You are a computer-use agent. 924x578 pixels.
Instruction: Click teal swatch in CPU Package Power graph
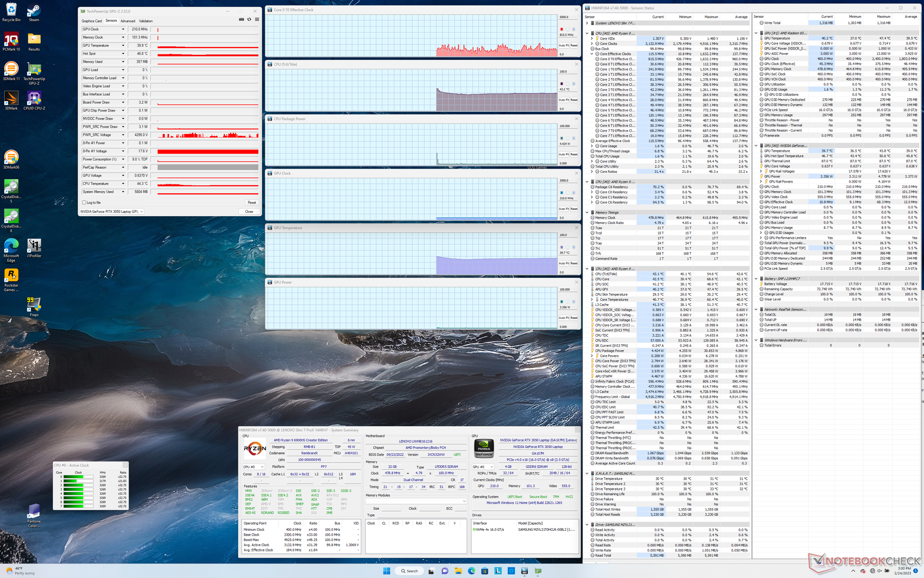pyautogui.click(x=562, y=138)
